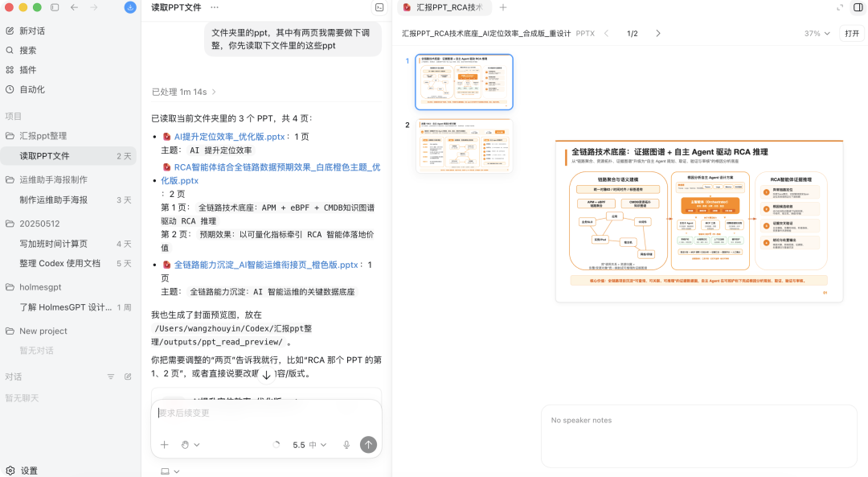Collapse the 20250512 project folder
868x477 pixels.
(x=68, y=224)
